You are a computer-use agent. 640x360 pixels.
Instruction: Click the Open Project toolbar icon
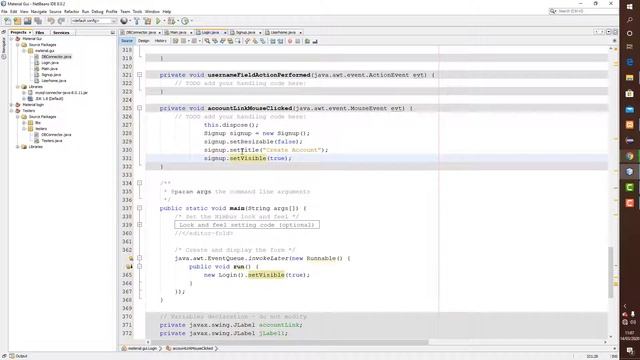[x=28, y=21]
